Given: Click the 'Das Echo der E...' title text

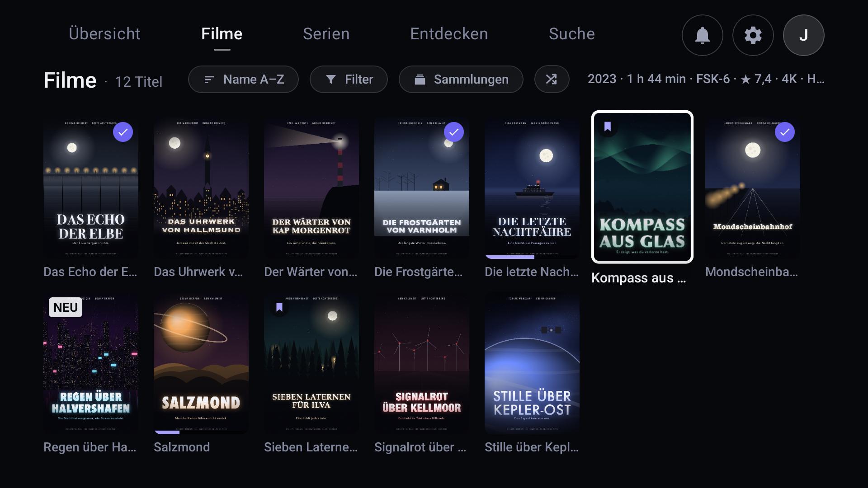Looking at the screenshot, I should (90, 272).
